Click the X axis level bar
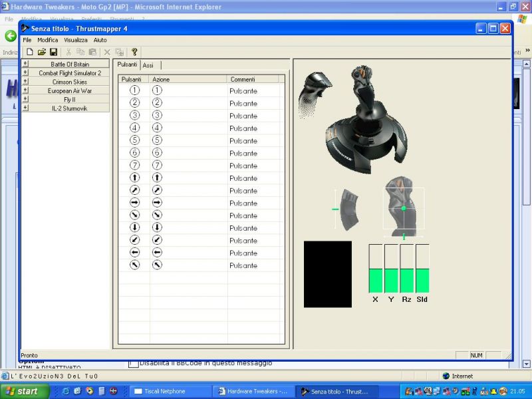The width and height of the screenshot is (532, 399). point(375,269)
